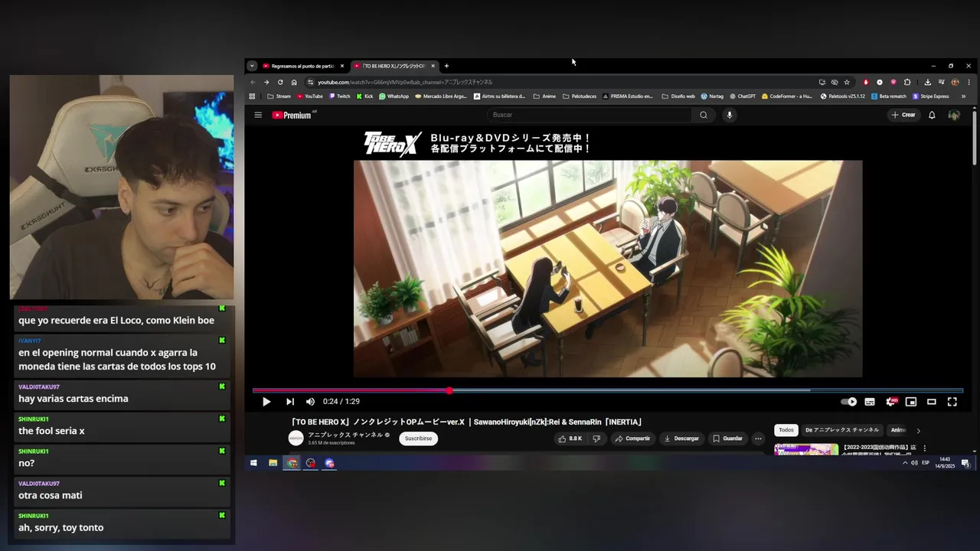
Task: Dislike the video
Action: click(x=596, y=439)
